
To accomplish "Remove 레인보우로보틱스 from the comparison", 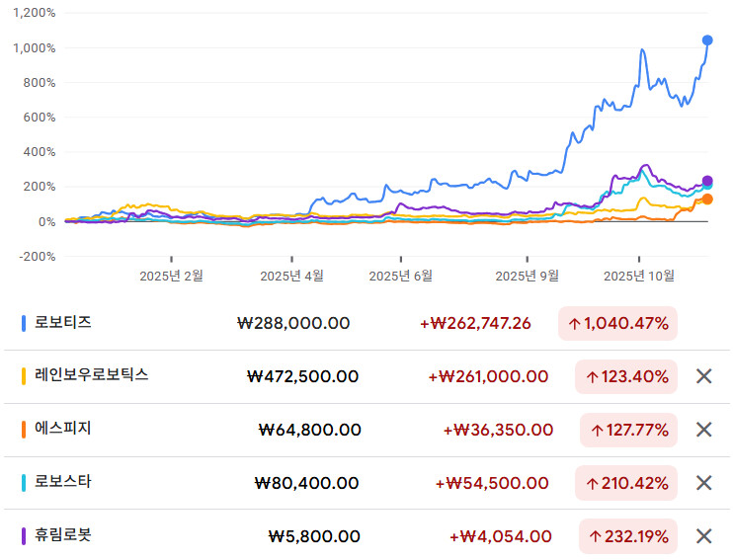I will pyautogui.click(x=703, y=376).
